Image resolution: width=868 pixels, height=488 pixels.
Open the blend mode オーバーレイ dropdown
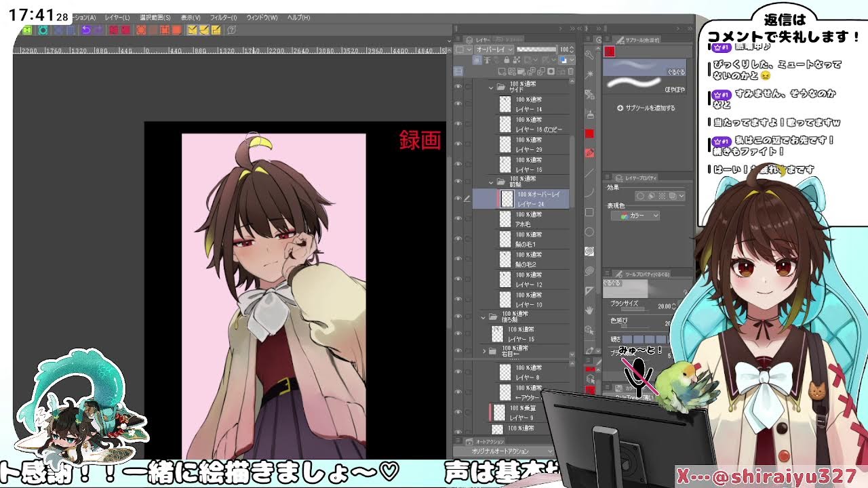(494, 49)
